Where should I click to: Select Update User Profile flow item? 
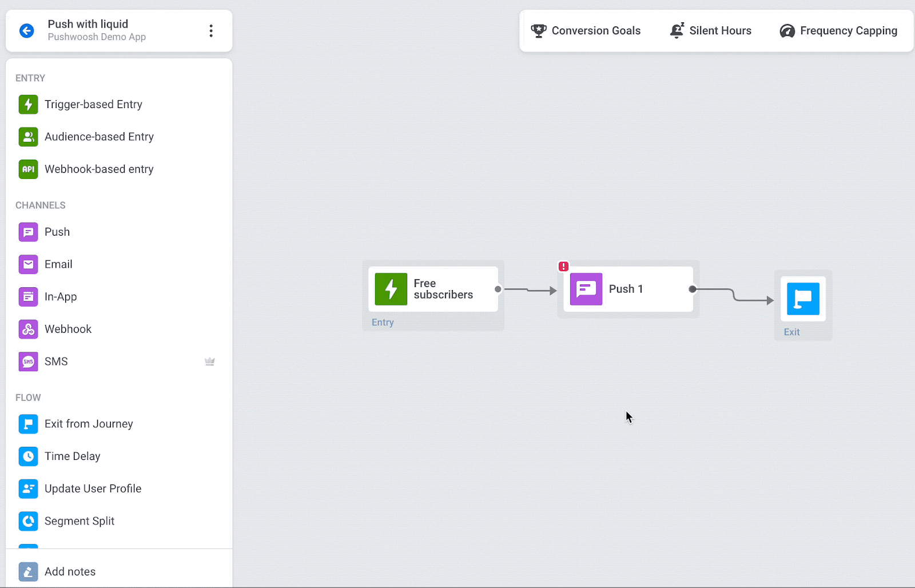click(x=93, y=489)
